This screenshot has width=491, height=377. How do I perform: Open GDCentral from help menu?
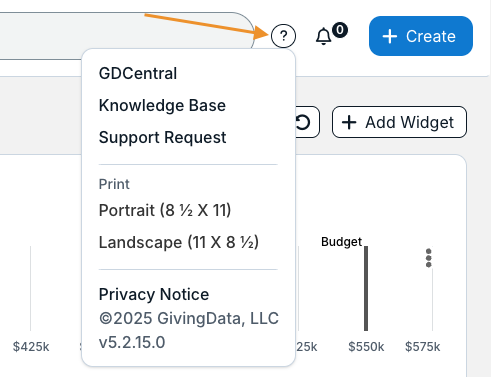pyautogui.click(x=138, y=73)
